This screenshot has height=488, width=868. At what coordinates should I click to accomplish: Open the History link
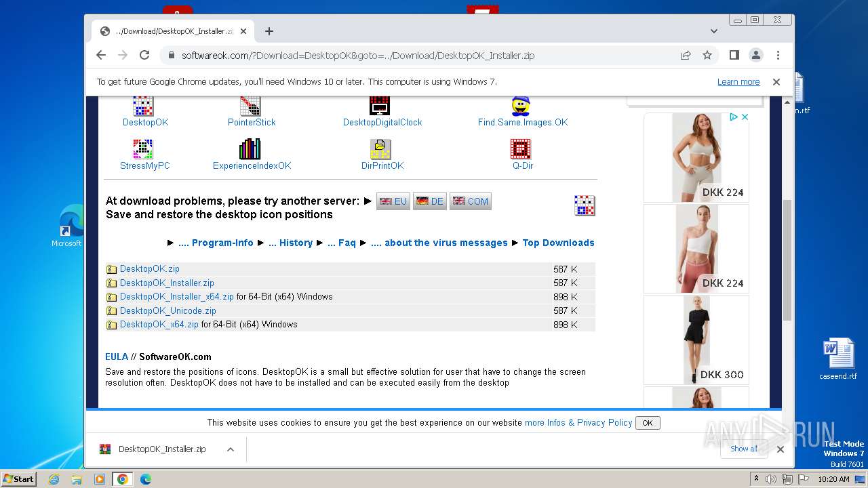290,243
